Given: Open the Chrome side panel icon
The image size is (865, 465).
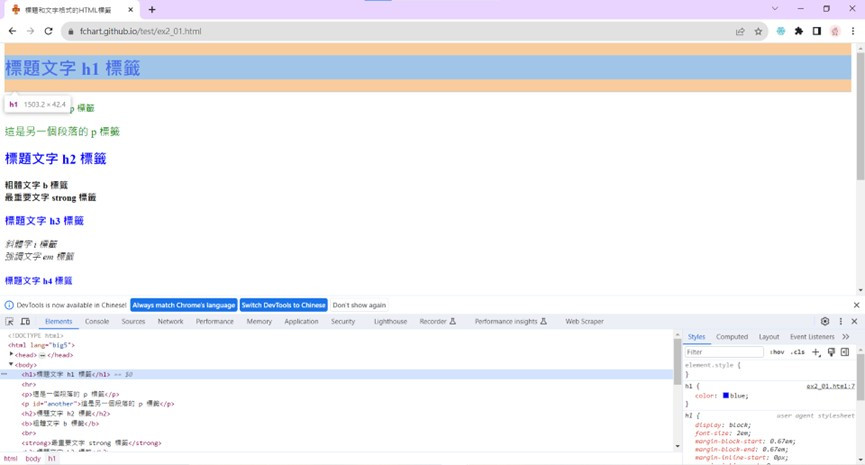Looking at the screenshot, I should [x=817, y=31].
